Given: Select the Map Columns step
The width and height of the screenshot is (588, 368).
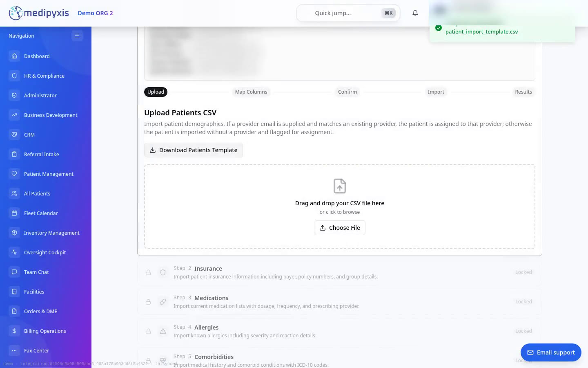Looking at the screenshot, I should (x=251, y=92).
